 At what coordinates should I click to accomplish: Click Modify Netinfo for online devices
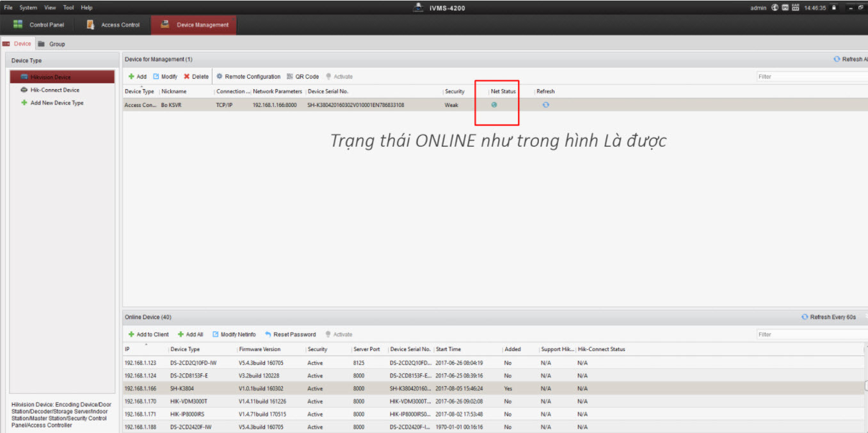click(234, 334)
